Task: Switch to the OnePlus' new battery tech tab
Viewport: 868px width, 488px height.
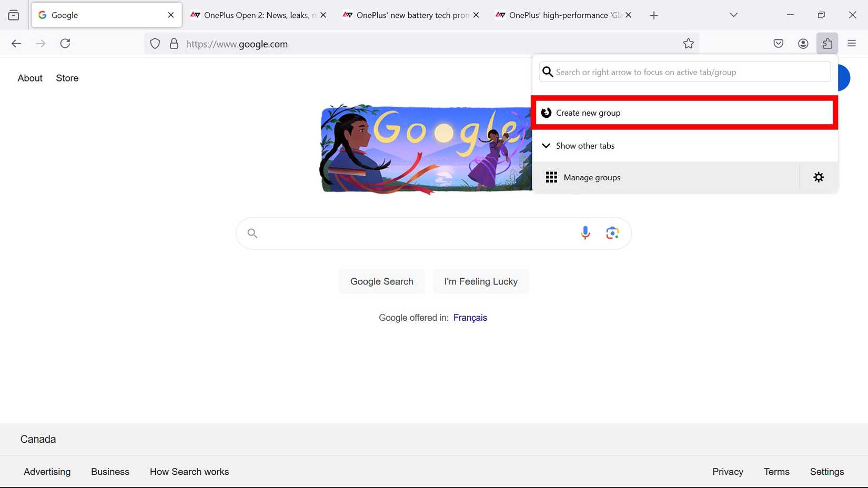Action: click(410, 15)
